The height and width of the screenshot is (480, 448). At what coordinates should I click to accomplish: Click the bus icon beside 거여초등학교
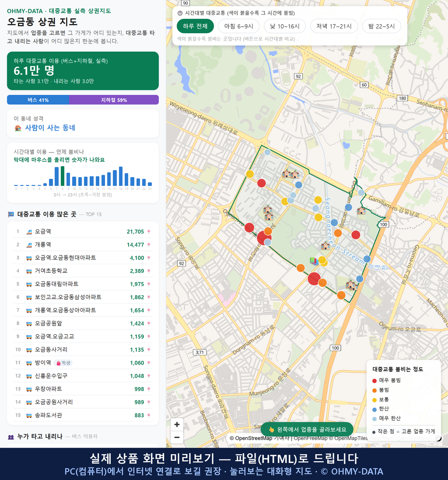pyautogui.click(x=29, y=271)
